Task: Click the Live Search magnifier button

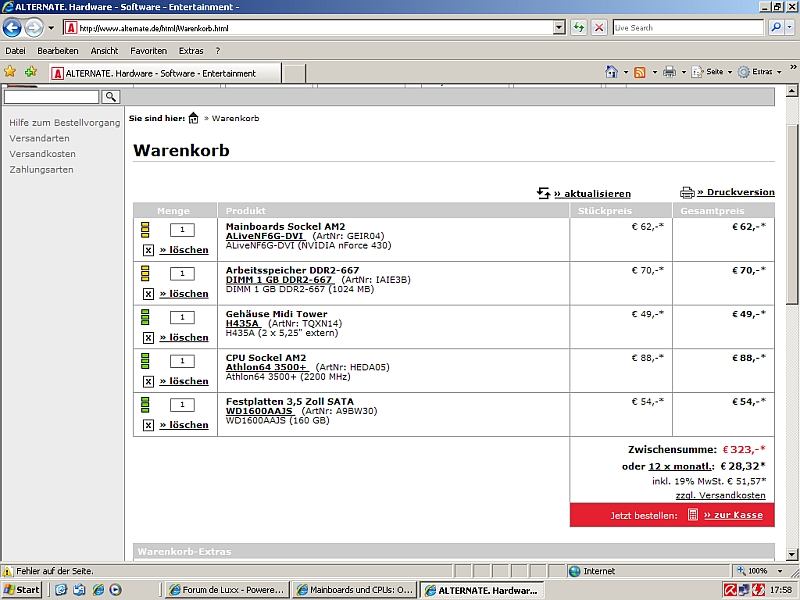Action: tap(776, 28)
